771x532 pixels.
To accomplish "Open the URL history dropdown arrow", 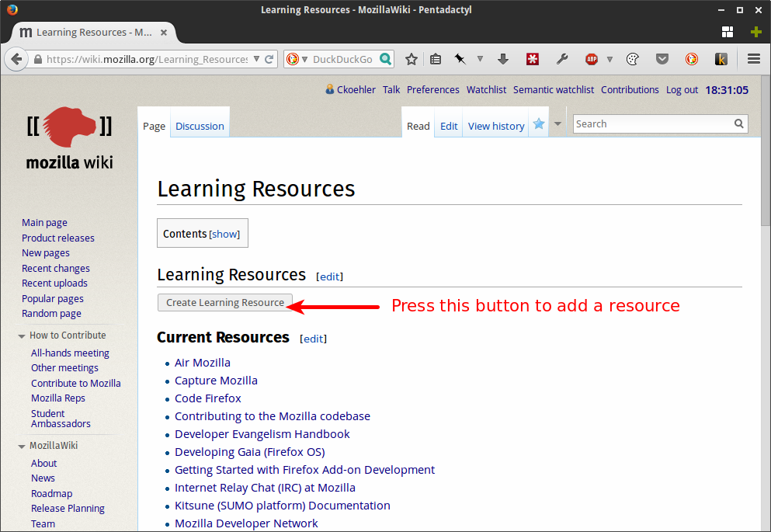I will click(256, 59).
